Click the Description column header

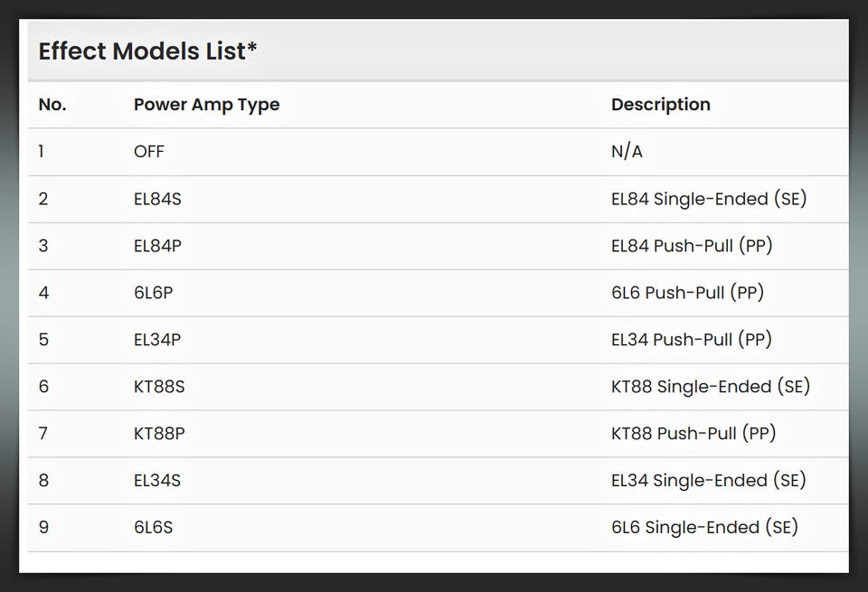[660, 105]
